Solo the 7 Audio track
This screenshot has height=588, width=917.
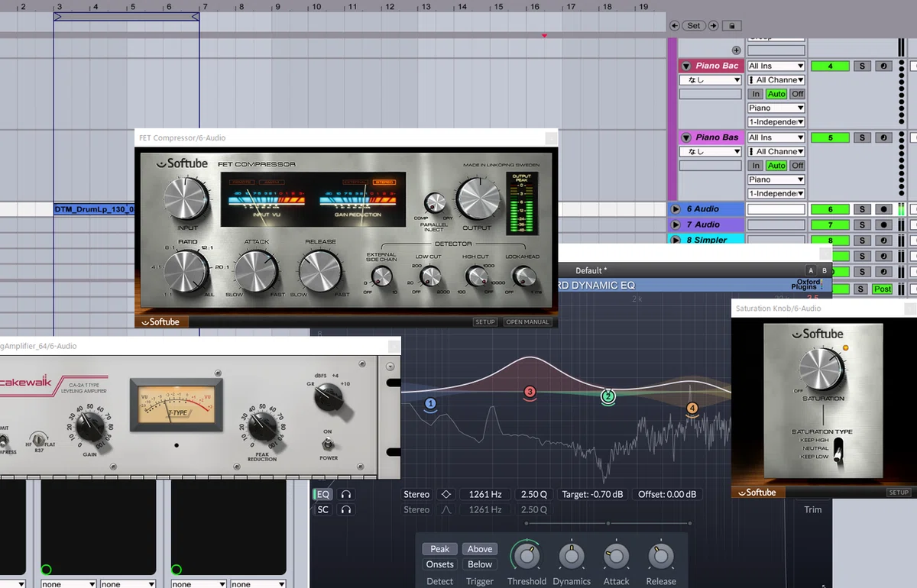(x=862, y=225)
